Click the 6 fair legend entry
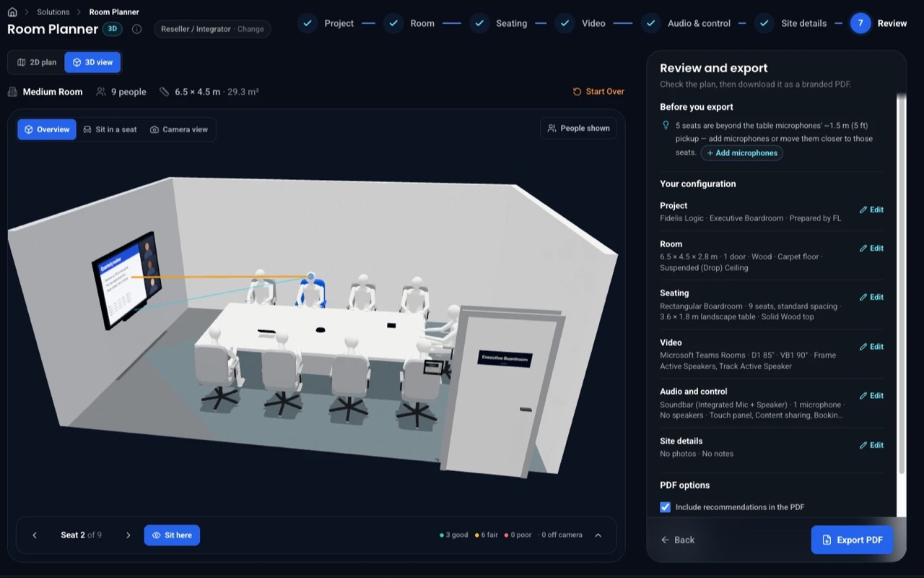Image resolution: width=924 pixels, height=578 pixels. pos(487,535)
